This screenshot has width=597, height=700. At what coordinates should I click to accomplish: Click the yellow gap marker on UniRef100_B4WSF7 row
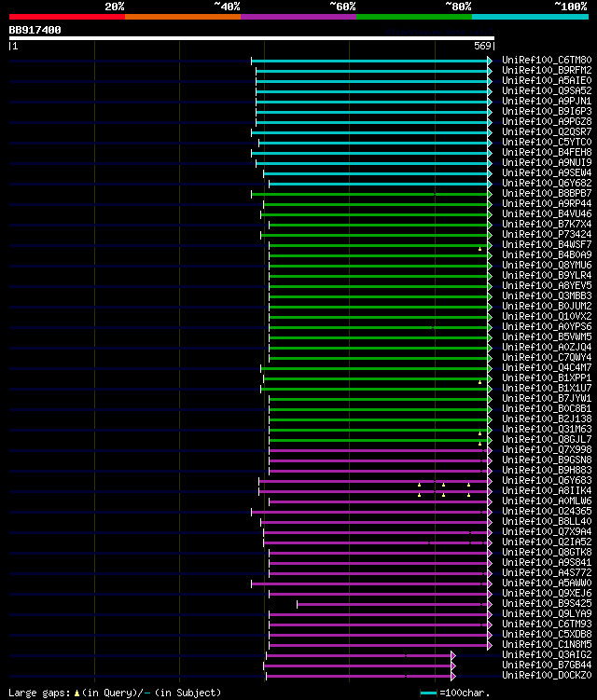[x=479, y=249]
